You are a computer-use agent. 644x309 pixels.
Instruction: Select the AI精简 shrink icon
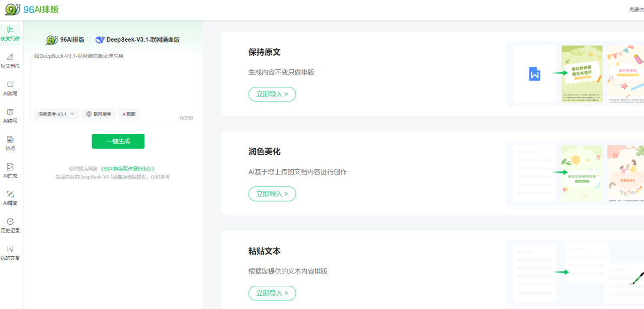click(10, 194)
